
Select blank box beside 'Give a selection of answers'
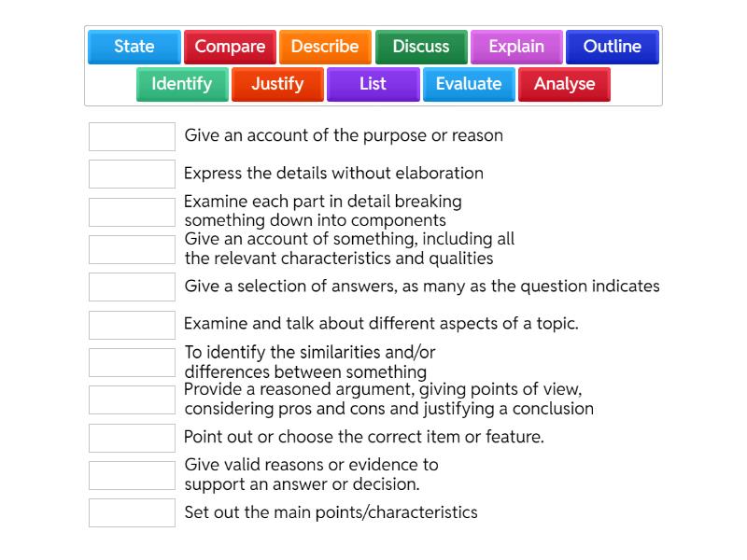132,287
